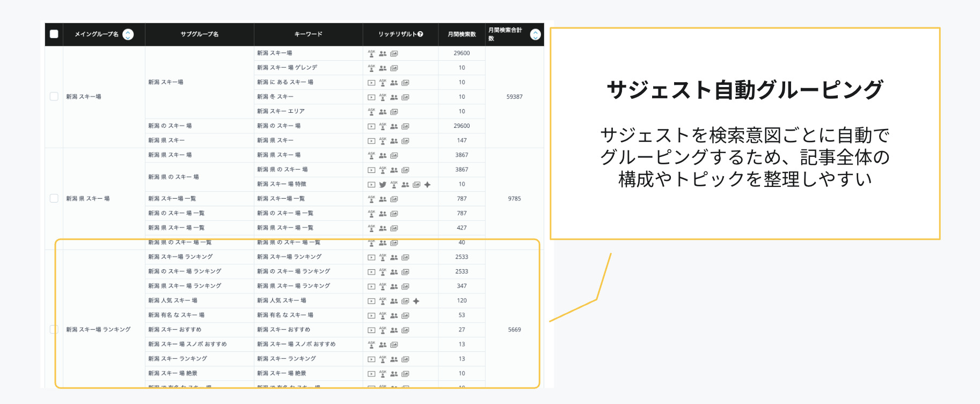
Task: Click the ASK icon in 新潟 スキー 場 スノボ おすすめ row
Action: tap(371, 344)
